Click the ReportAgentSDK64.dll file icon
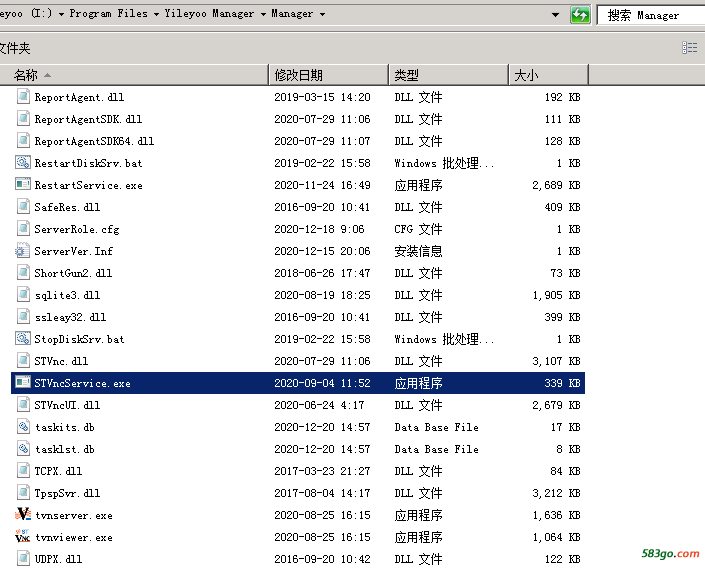This screenshot has width=705, height=569. tap(23, 141)
